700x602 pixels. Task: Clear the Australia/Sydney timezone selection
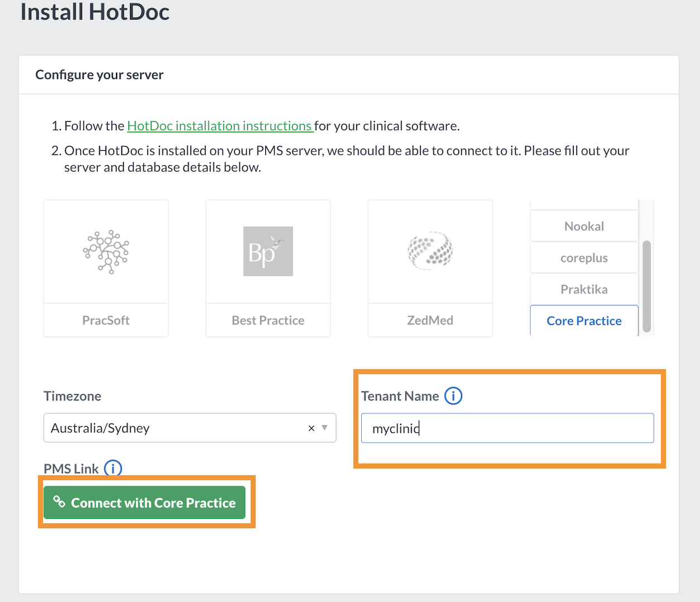(311, 428)
